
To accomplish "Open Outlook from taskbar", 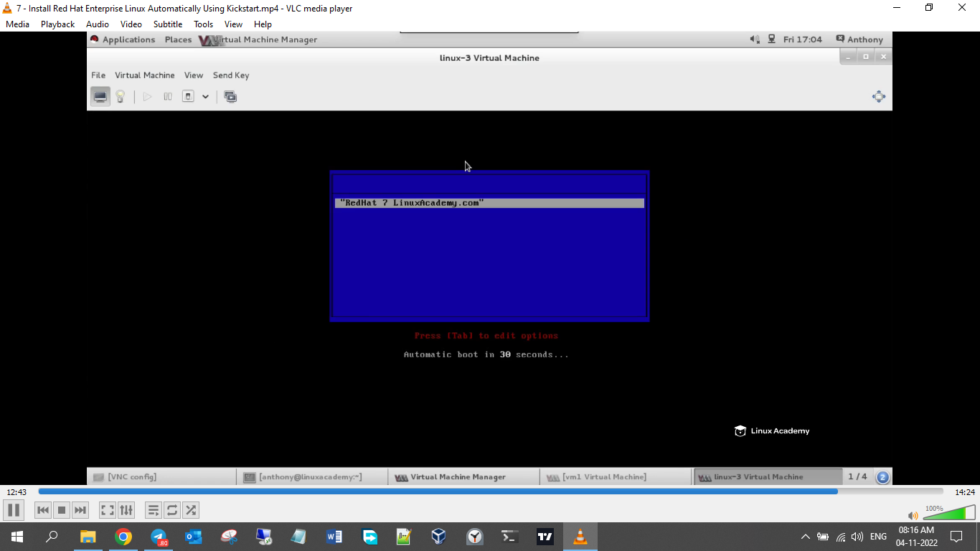I will 194,537.
